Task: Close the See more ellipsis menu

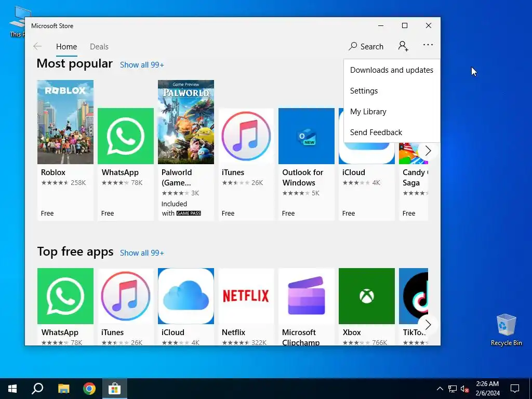Action: point(428,45)
